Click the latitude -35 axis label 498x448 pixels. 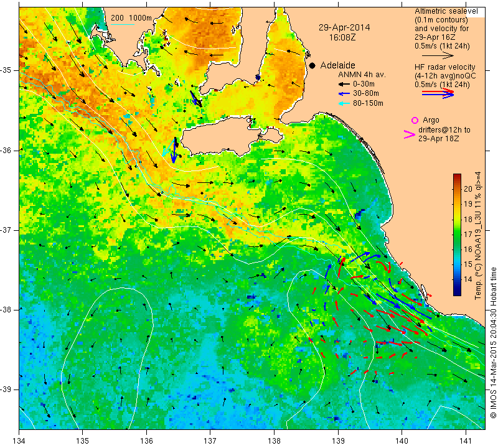(x=6, y=70)
